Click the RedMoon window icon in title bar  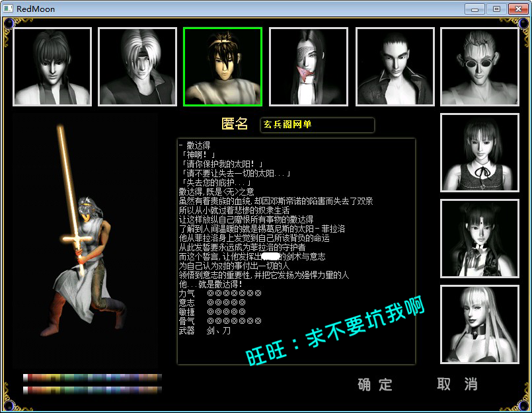tap(8, 9)
